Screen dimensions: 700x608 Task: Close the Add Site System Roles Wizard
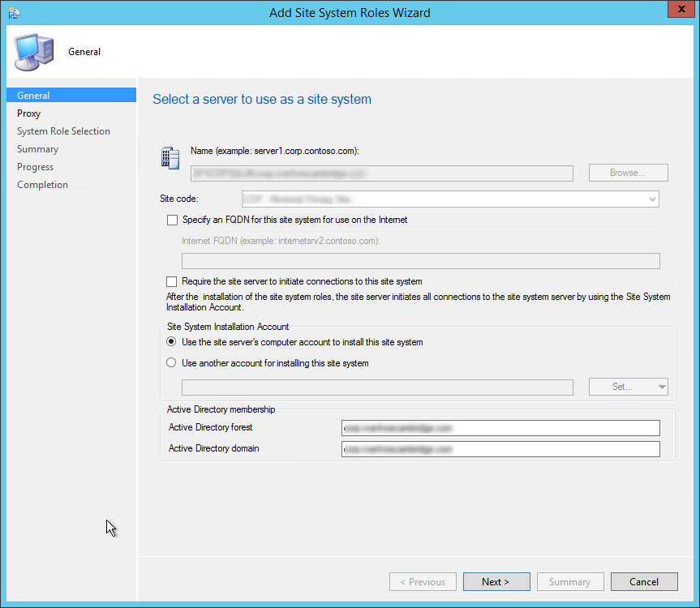[681, 9]
